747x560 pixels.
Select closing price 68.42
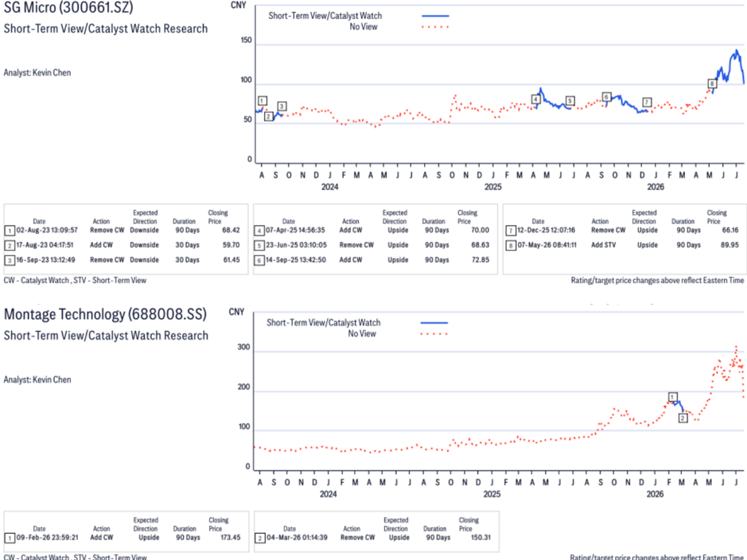231,230
